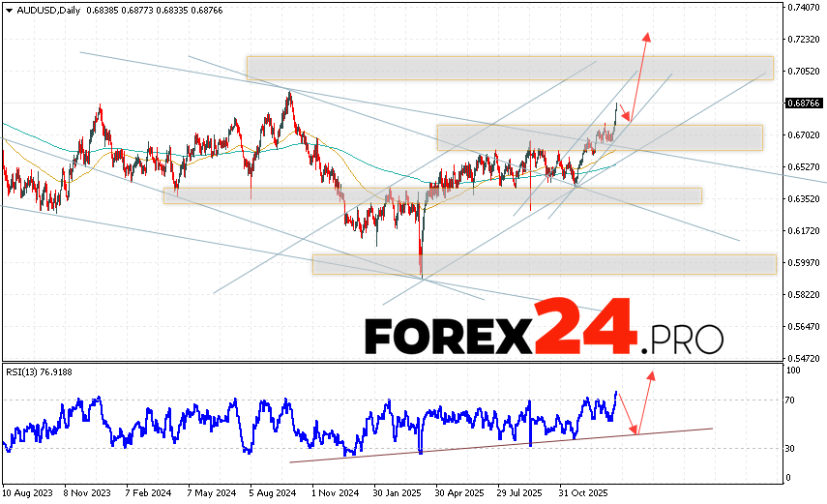Select the gray zone near the 0.67020 level
The image size is (827, 504).
coord(599,137)
